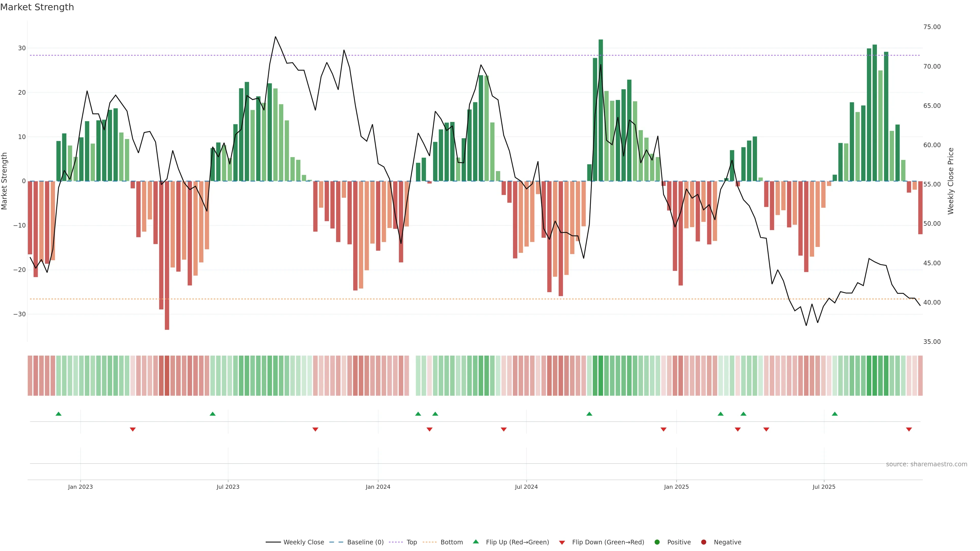Click the green Positive circle legend icon
The height and width of the screenshot is (551, 980).
[657, 542]
